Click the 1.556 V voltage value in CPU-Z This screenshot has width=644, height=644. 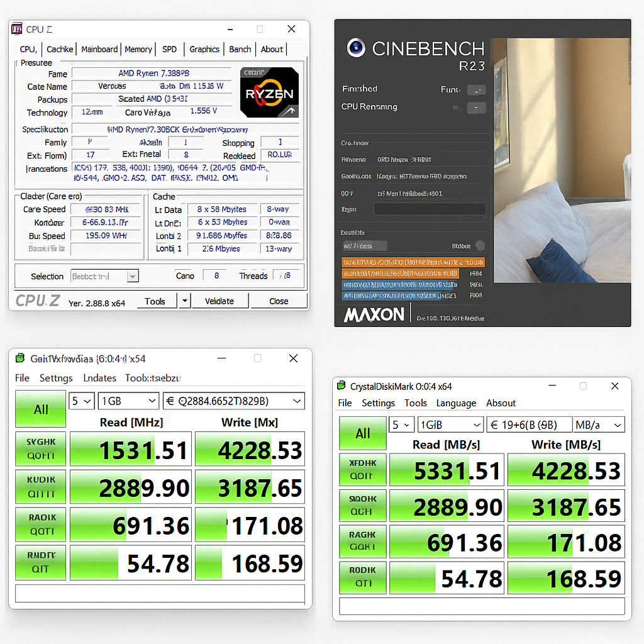pos(204,111)
